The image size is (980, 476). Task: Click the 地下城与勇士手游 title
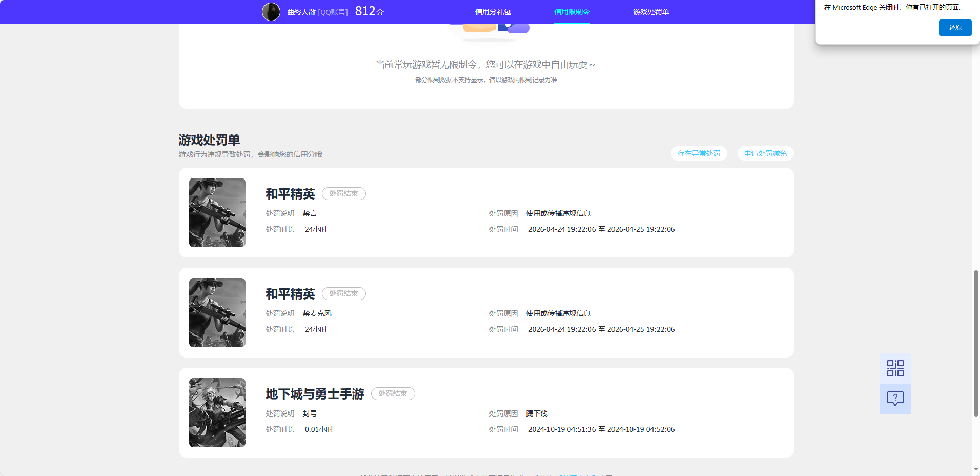coord(315,394)
